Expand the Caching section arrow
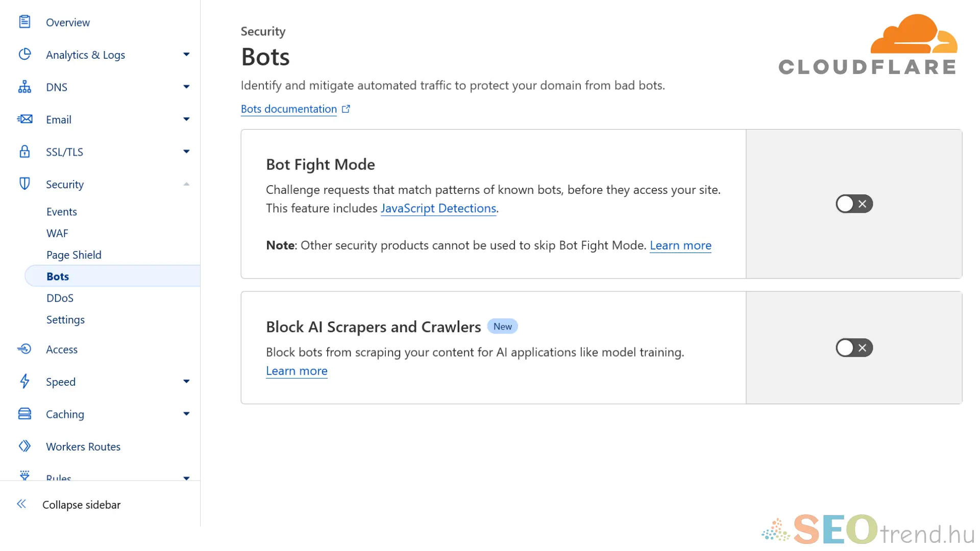The width and height of the screenshot is (980, 551). pos(186,414)
